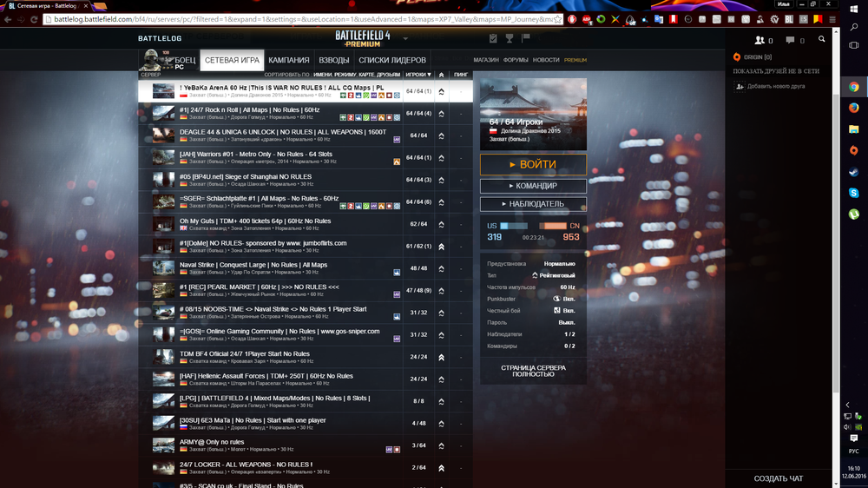Viewport: 868px width, 488px height.
Task: Open the СПИСКИ ЛИДЕРОВ tab
Action: pos(392,60)
